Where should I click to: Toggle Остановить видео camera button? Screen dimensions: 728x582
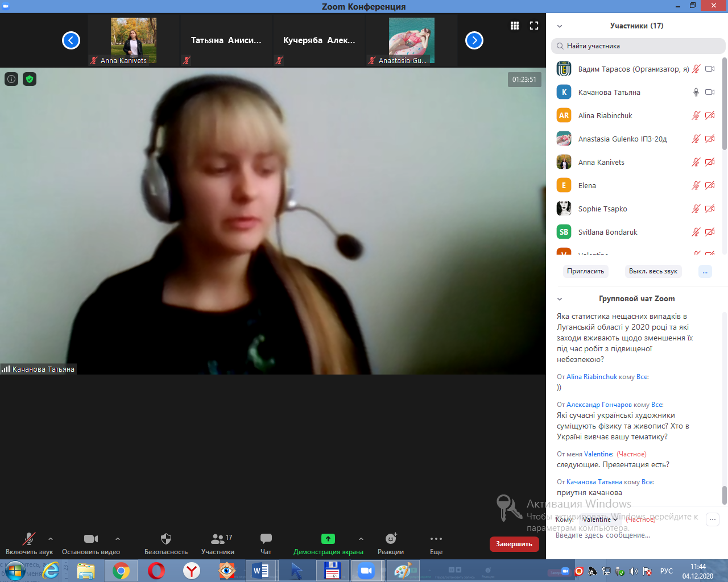point(91,544)
